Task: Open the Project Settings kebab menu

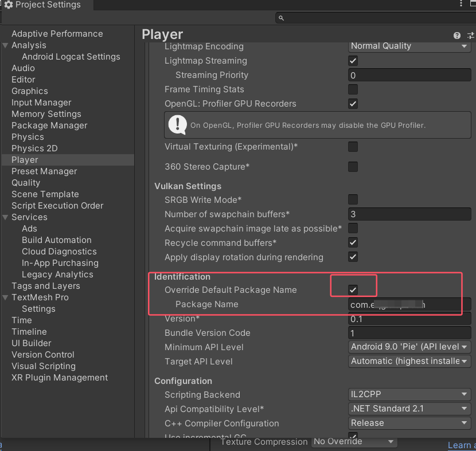Action: pyautogui.click(x=461, y=3)
